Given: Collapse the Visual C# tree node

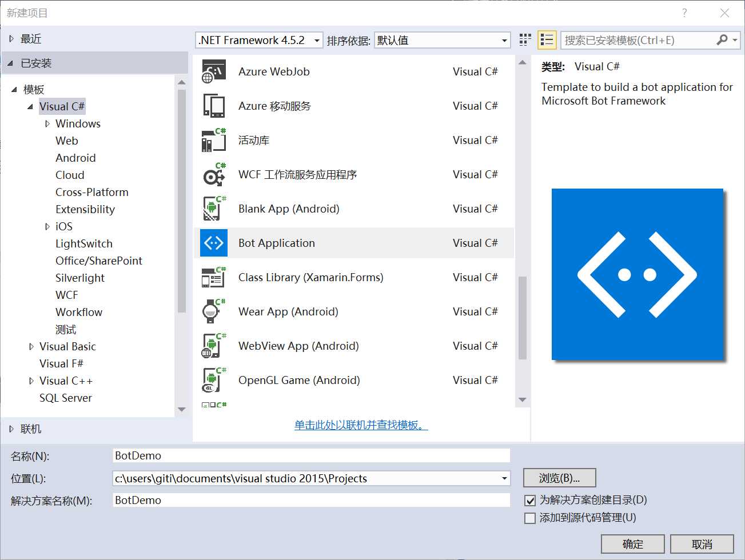Looking at the screenshot, I should point(30,106).
